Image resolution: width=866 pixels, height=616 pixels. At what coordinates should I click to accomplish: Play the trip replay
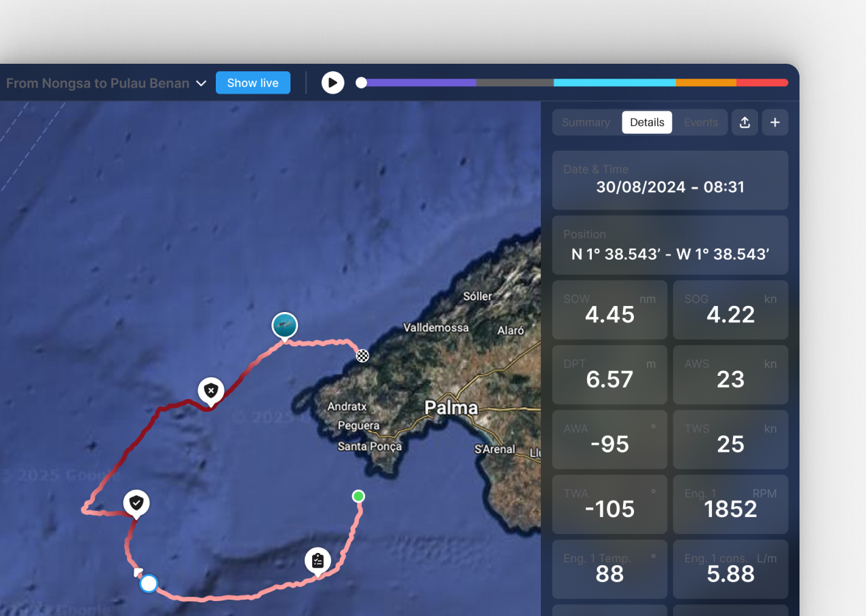click(333, 83)
